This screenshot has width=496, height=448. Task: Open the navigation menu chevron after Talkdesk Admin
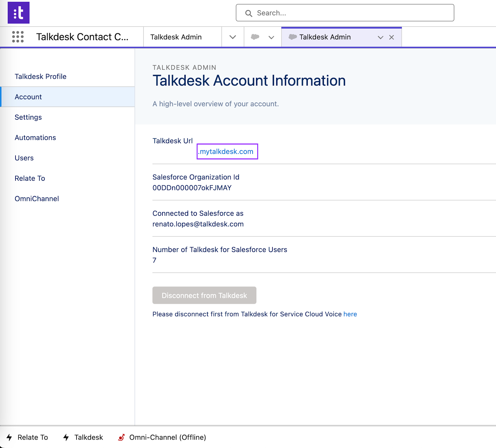(233, 37)
